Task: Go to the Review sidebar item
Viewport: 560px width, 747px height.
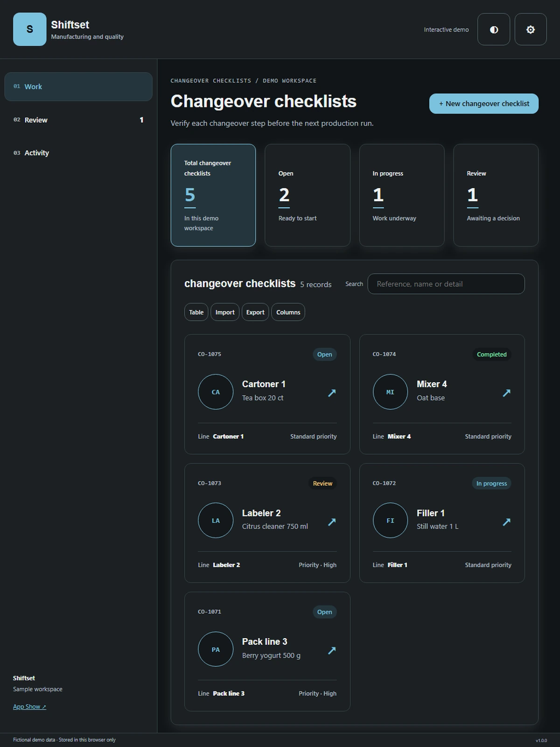Action: (78, 120)
